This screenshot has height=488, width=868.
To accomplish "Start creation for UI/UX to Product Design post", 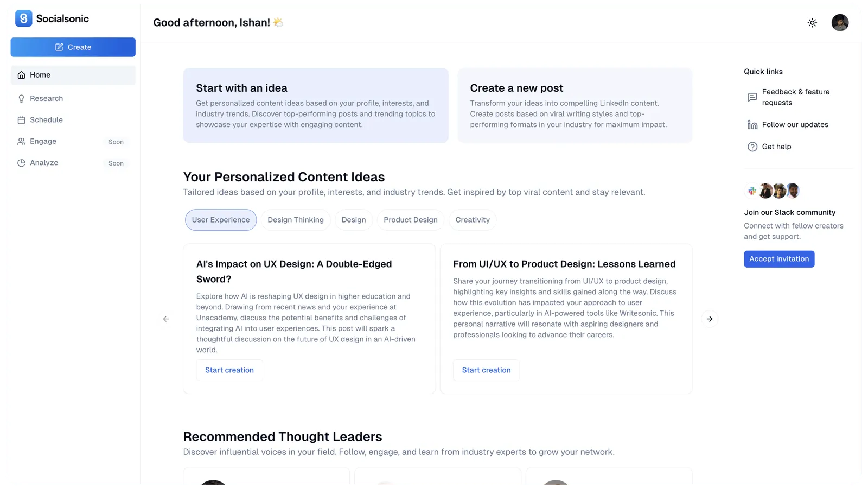I will (x=486, y=370).
